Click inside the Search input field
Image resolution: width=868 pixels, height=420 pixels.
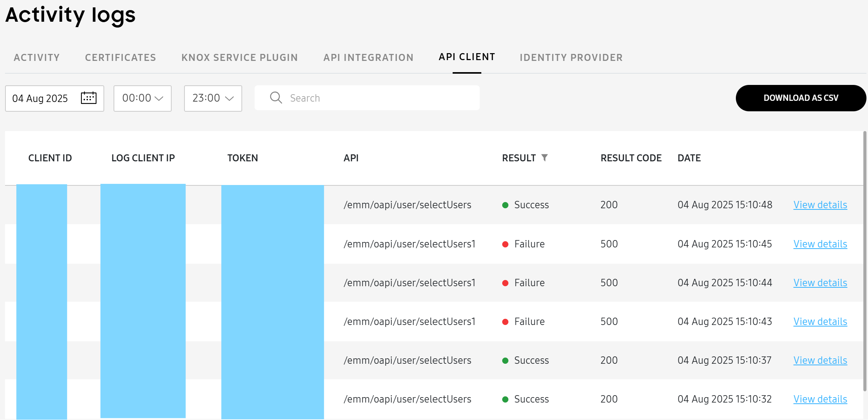tap(368, 98)
